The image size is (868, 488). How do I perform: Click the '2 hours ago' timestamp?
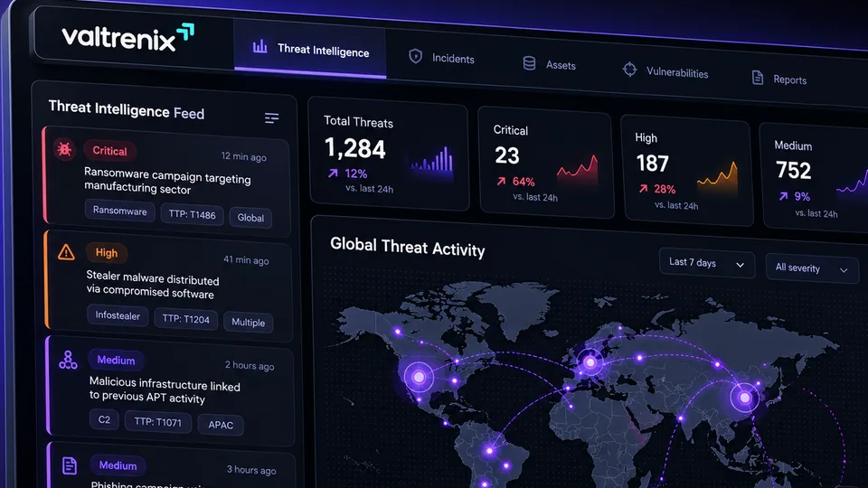(x=250, y=365)
